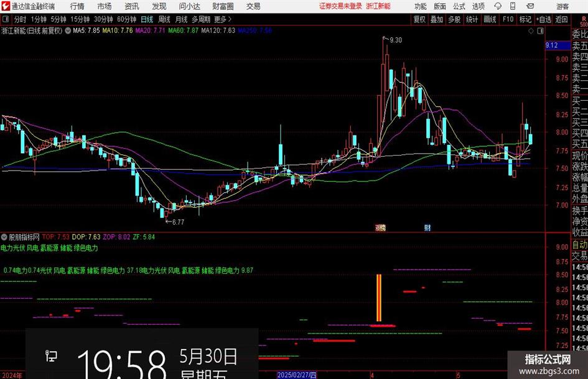This screenshot has width=588, height=379.
Task: Select the 日线 daily period tab
Action: click(x=147, y=19)
